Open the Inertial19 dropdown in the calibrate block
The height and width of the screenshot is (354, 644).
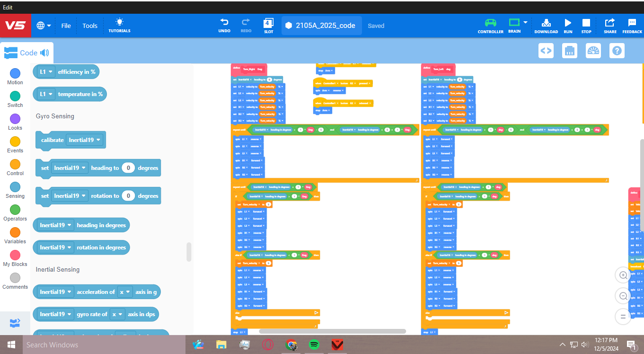click(85, 140)
